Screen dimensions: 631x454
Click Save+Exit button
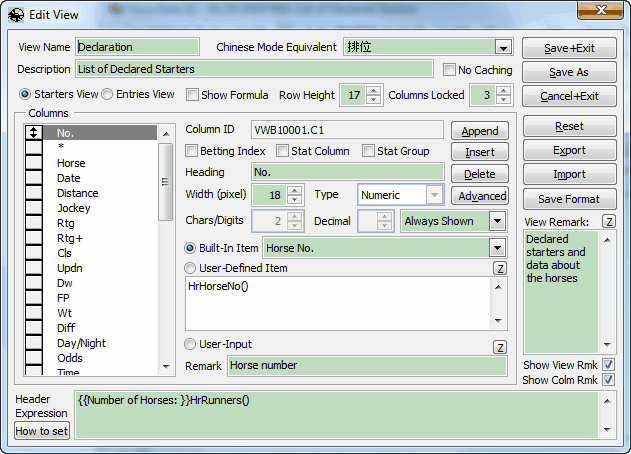coord(569,48)
